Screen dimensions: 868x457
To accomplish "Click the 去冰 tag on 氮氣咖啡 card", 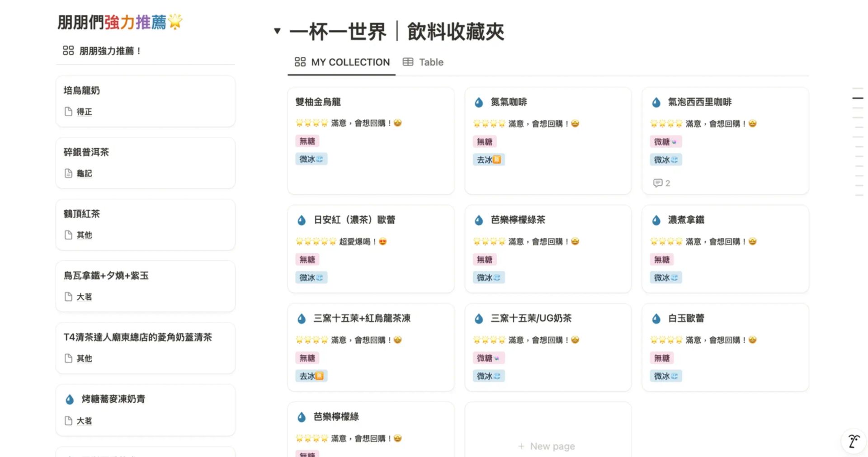I will (488, 160).
